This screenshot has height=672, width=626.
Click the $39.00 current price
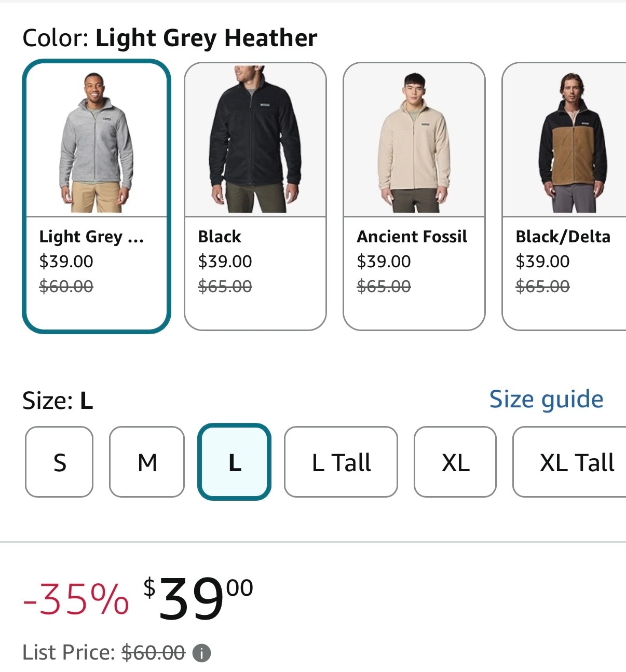[x=198, y=599]
